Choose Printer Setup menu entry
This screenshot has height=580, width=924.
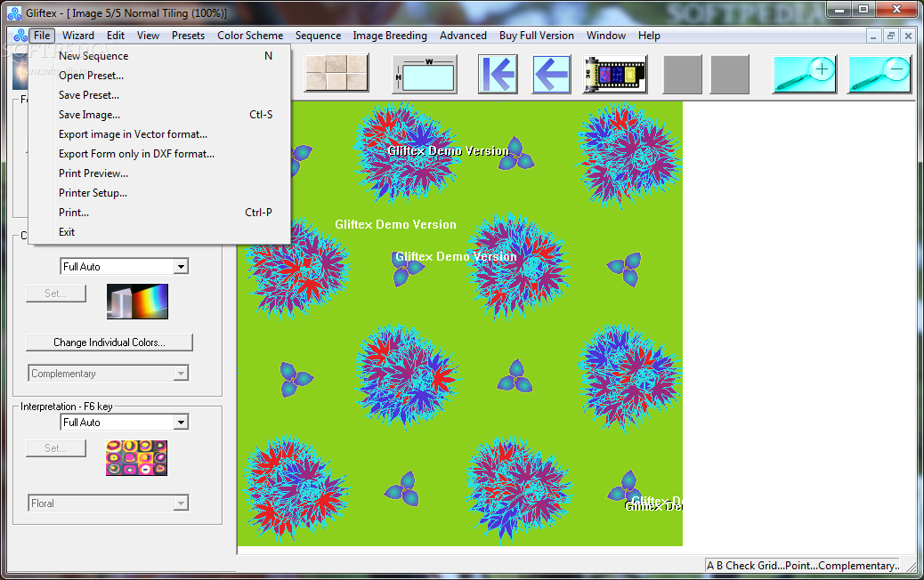coord(159,192)
